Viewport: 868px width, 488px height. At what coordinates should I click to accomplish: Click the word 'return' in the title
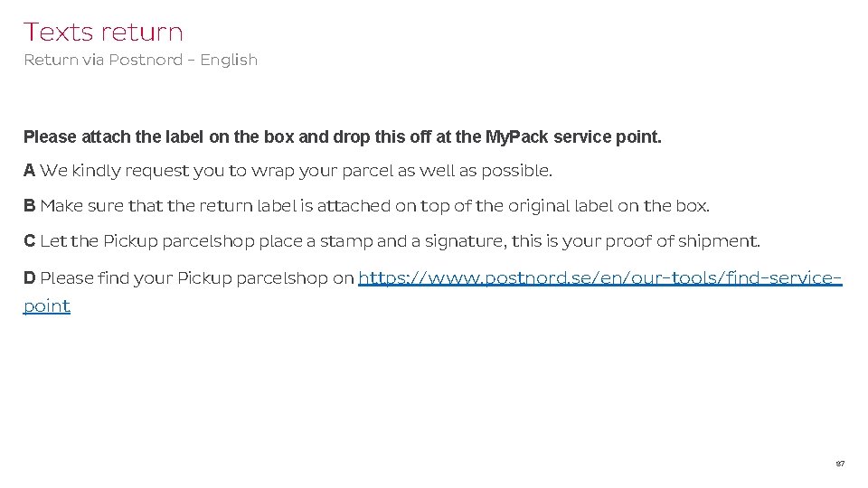142,32
